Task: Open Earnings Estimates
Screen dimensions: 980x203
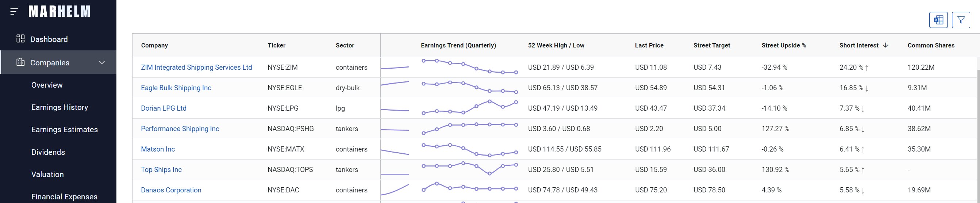Action: click(x=65, y=130)
